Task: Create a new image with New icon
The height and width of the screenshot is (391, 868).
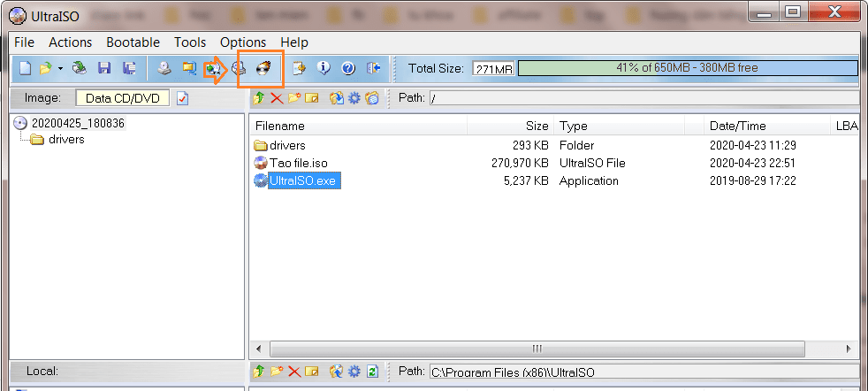Action: click(25, 68)
